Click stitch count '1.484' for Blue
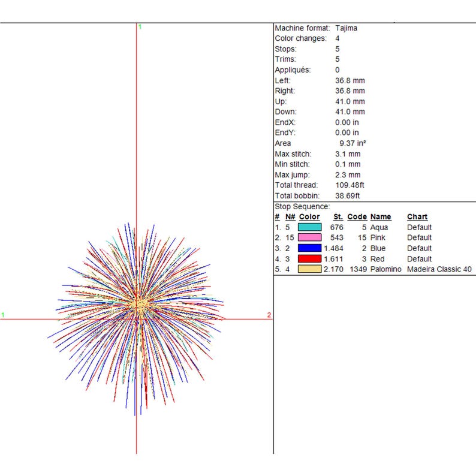476x476 pixels. pos(333,248)
